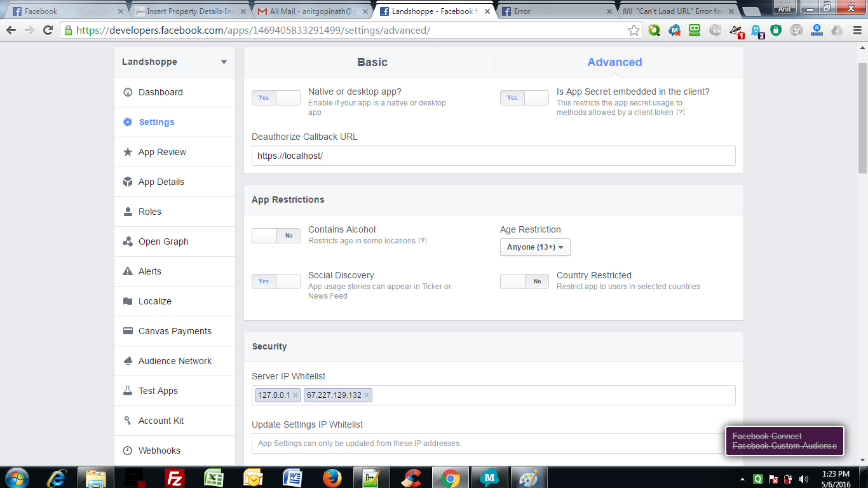Reload the page with refresh icon
Image resolution: width=868 pixels, height=488 pixels.
tap(48, 30)
